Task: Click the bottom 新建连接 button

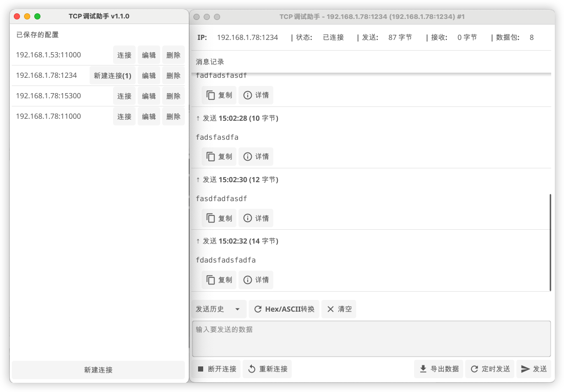Action: tap(98, 370)
